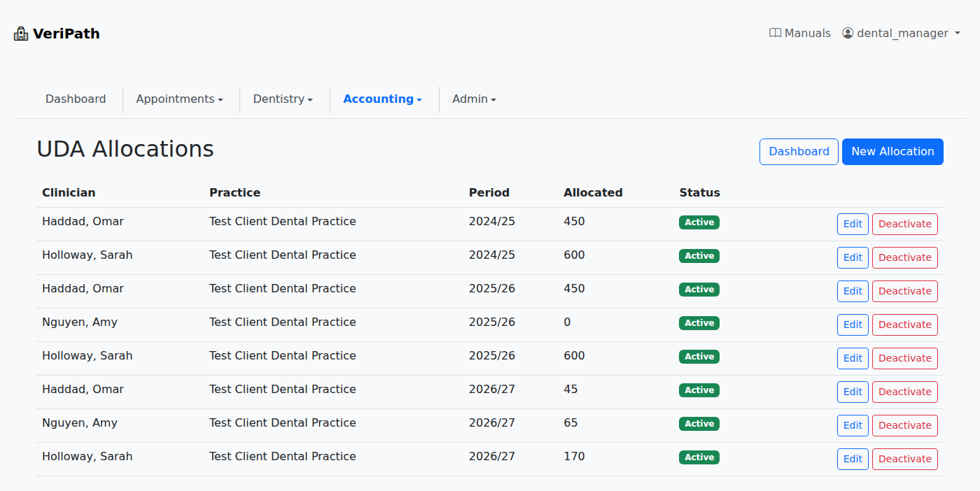Click Holloway, Sarah name in 2025/26 row
This screenshot has height=491, width=980.
87,355
